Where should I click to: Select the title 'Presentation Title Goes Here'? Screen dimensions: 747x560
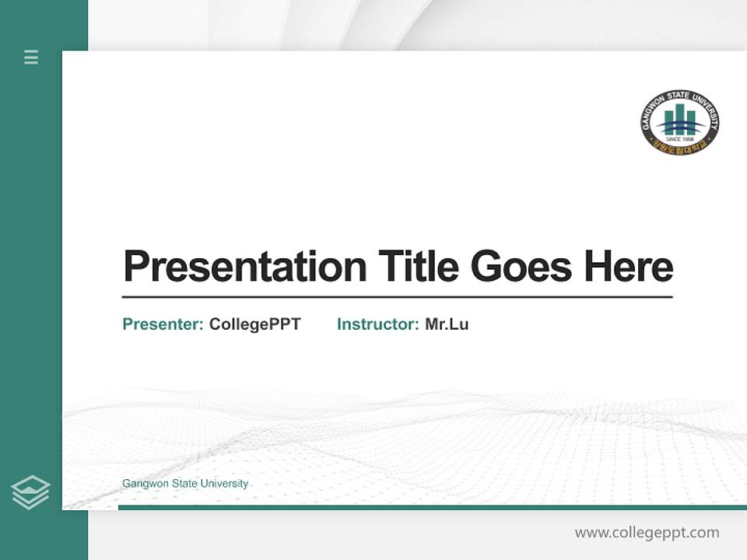click(x=398, y=267)
